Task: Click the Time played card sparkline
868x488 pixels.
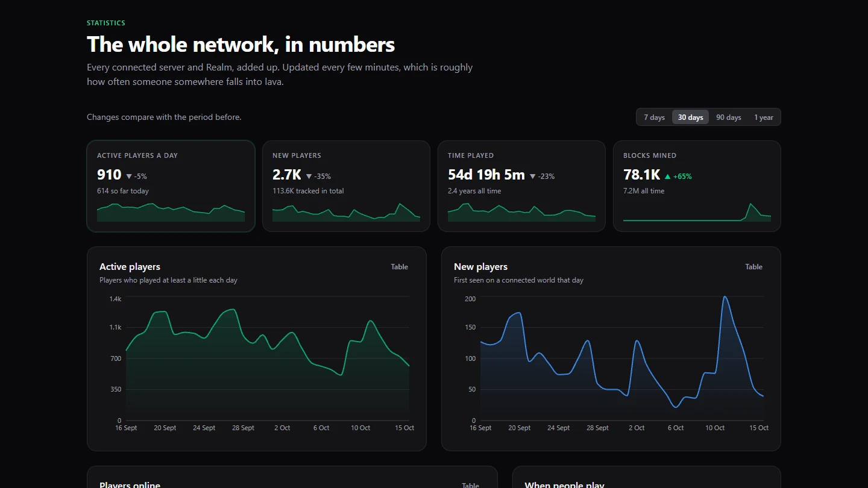Action: (x=521, y=213)
